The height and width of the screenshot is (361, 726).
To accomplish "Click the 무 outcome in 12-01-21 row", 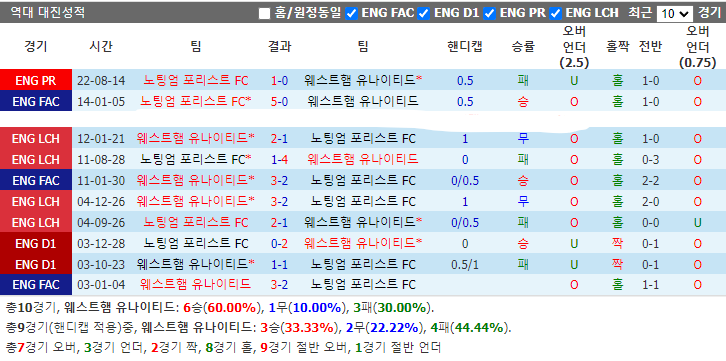I will (523, 138).
